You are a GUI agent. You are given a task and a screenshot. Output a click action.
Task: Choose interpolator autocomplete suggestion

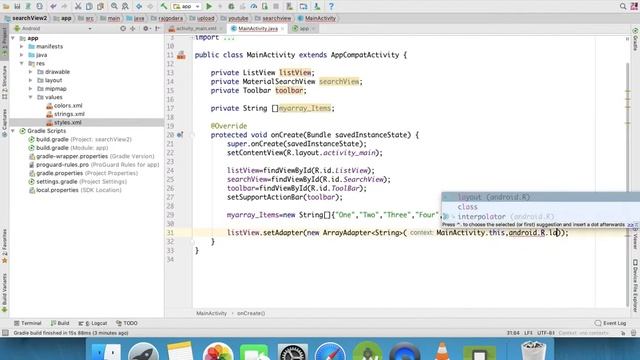pyautogui.click(x=541, y=217)
